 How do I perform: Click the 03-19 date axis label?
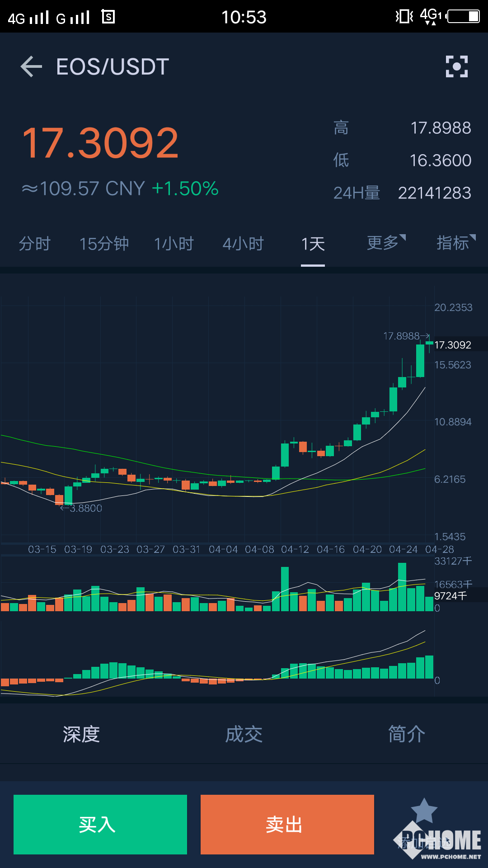pos(78,549)
